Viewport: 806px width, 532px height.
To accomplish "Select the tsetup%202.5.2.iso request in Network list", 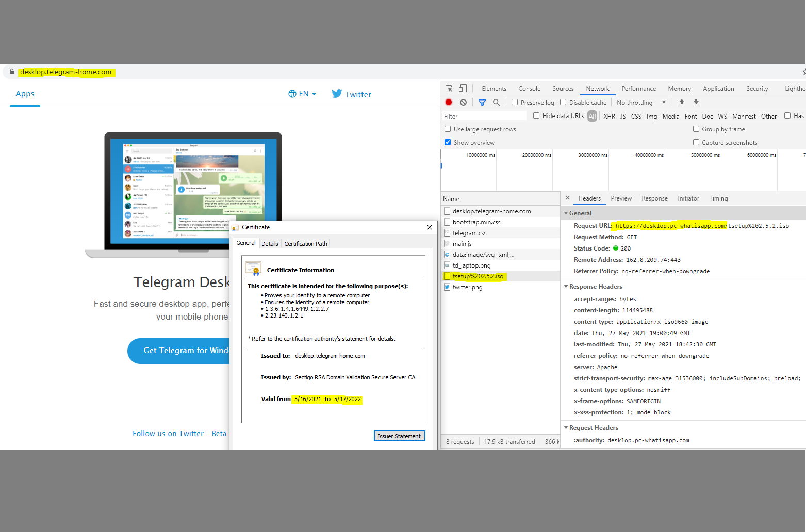I will click(477, 276).
